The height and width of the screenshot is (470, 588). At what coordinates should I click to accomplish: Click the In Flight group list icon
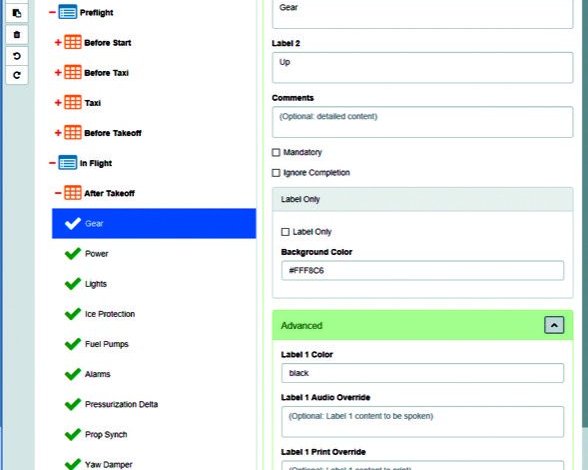(x=68, y=163)
